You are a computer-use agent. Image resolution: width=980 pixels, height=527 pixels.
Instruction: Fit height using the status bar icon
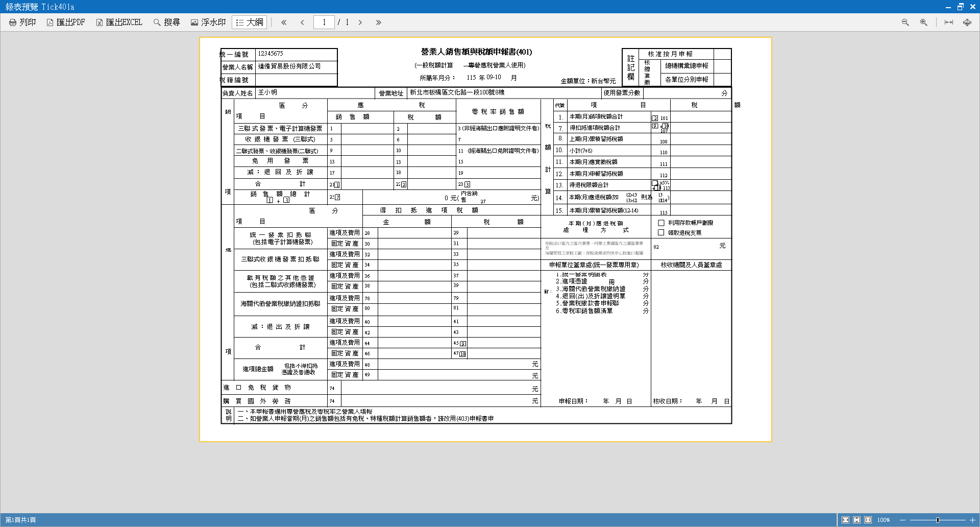857,520
